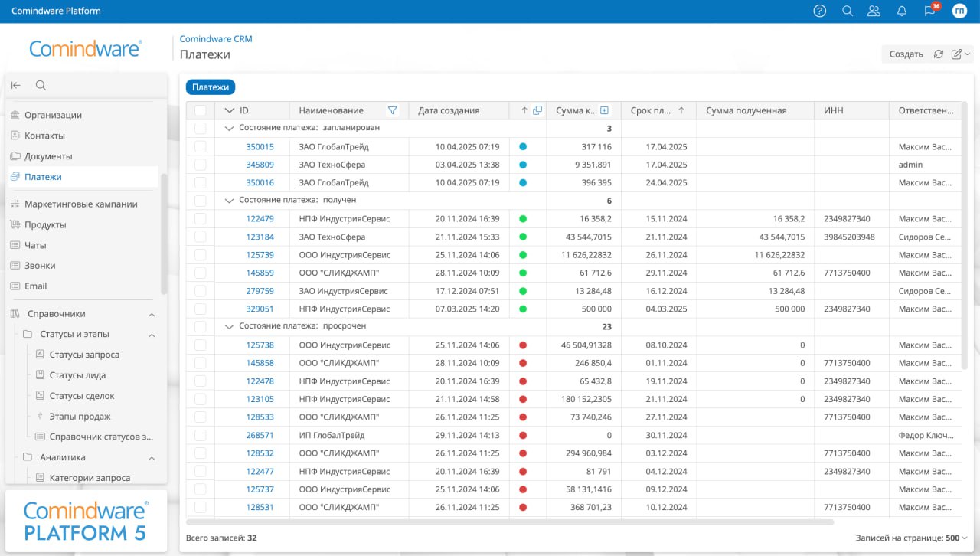Screen dimensions: 980x556
Task: Click the edit pencil icon in page header
Action: [956, 54]
